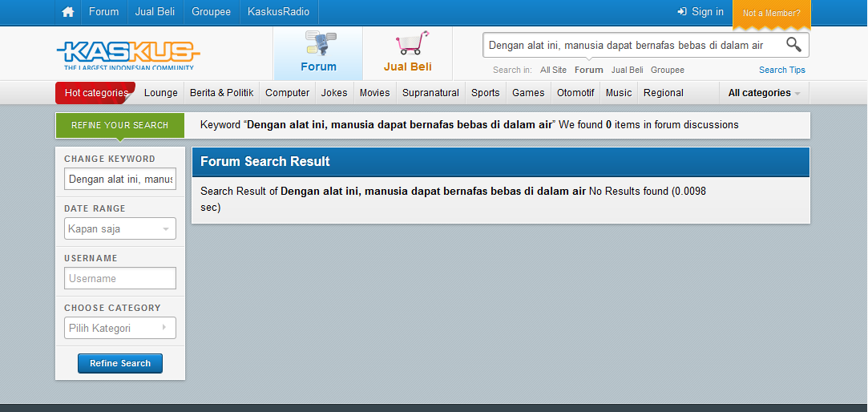Click the Forum Search Result heading
This screenshot has height=412, width=868.
264,161
